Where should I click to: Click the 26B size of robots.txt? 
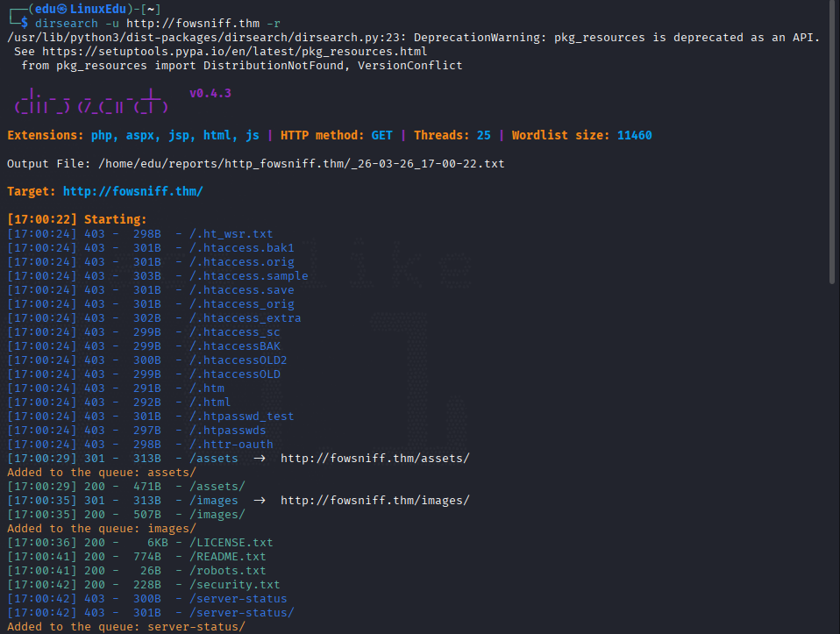[151, 570]
